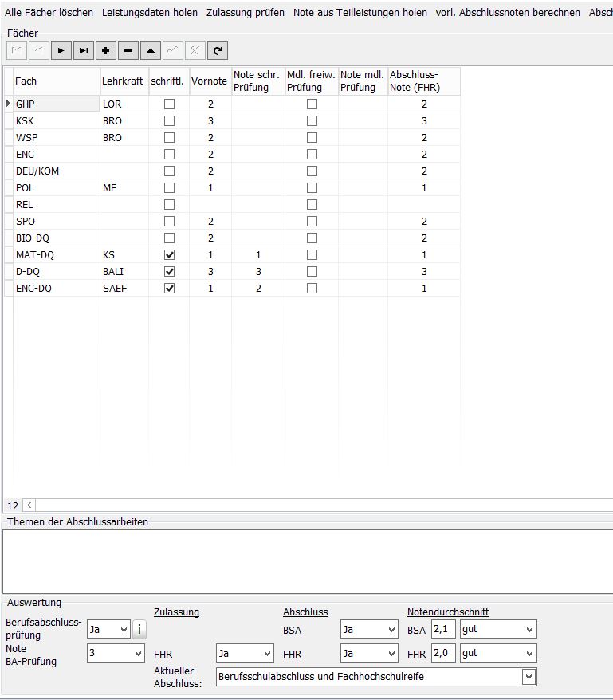Enable Mdl. freiw. Prüfung for POL
Viewport: 613px width, 700px height.
tap(312, 188)
